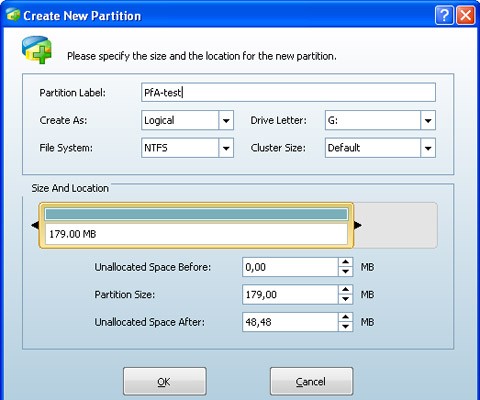This screenshot has width=480, height=400.
Task: Click the gray unallocated space area after partition
Action: tap(395, 225)
